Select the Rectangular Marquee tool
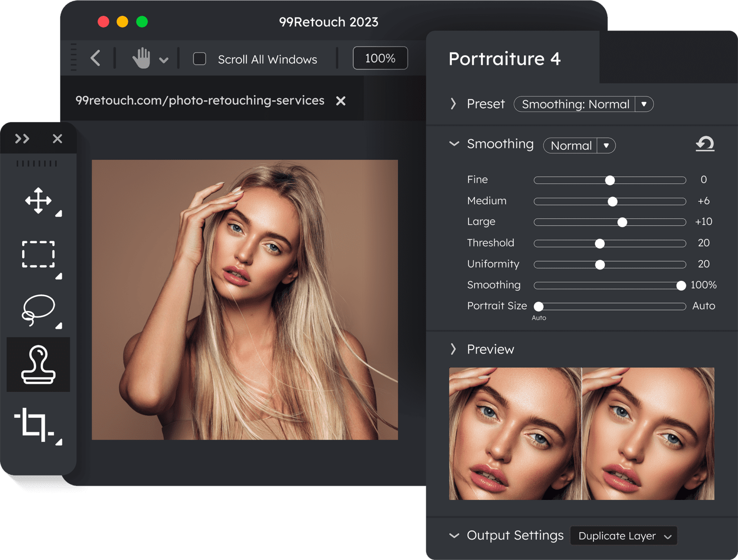This screenshot has height=560, width=738. tap(38, 254)
